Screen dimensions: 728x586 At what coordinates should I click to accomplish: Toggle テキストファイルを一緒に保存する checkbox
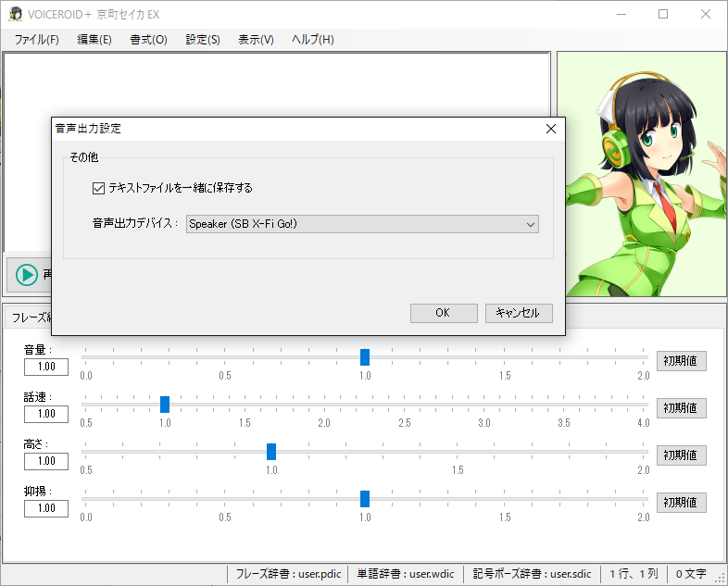[x=99, y=188]
